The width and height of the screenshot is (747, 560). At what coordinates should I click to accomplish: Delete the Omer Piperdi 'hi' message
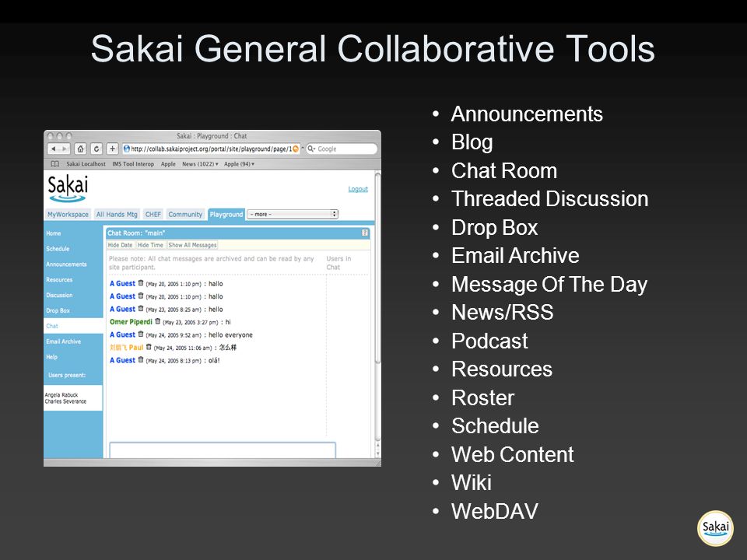(x=158, y=321)
